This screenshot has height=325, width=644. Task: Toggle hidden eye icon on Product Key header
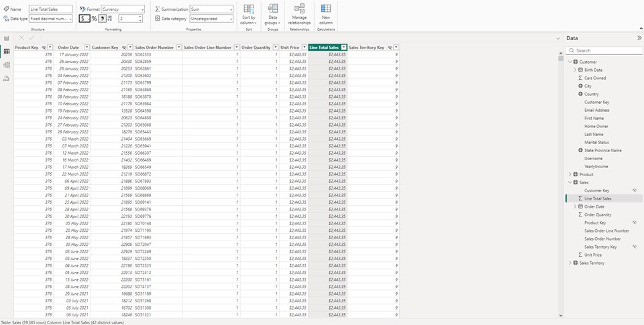tap(44, 48)
